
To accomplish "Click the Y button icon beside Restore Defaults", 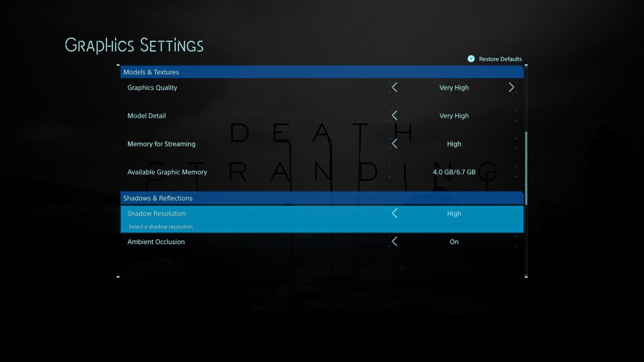I will 471,59.
